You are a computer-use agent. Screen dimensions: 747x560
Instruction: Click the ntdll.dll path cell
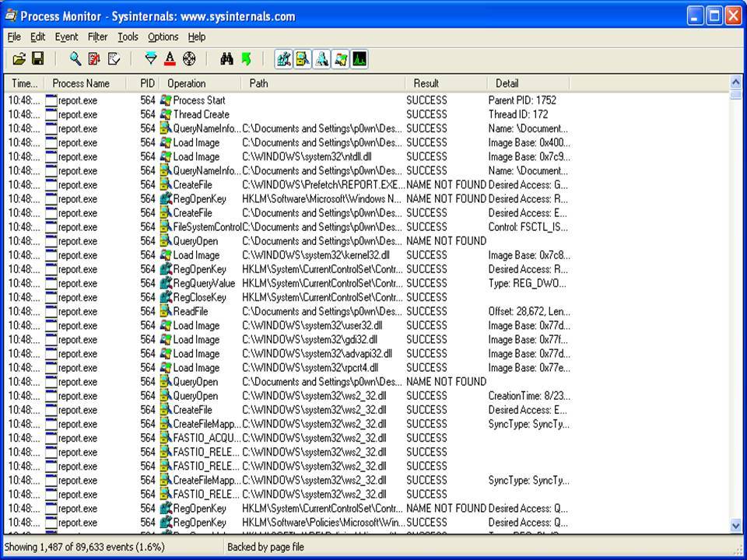(x=307, y=156)
